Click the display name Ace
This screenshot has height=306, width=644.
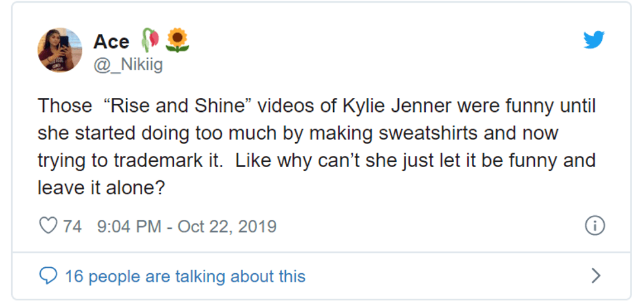[111, 41]
